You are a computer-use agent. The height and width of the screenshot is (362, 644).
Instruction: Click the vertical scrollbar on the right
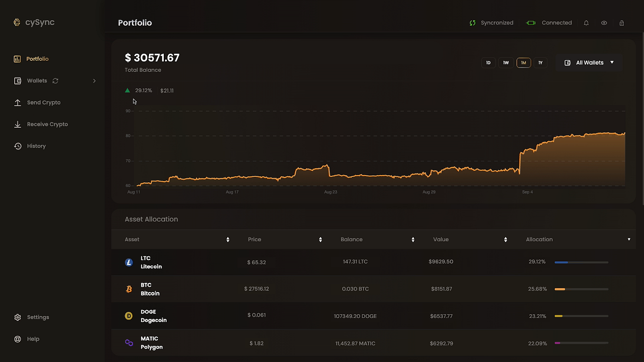642,119
